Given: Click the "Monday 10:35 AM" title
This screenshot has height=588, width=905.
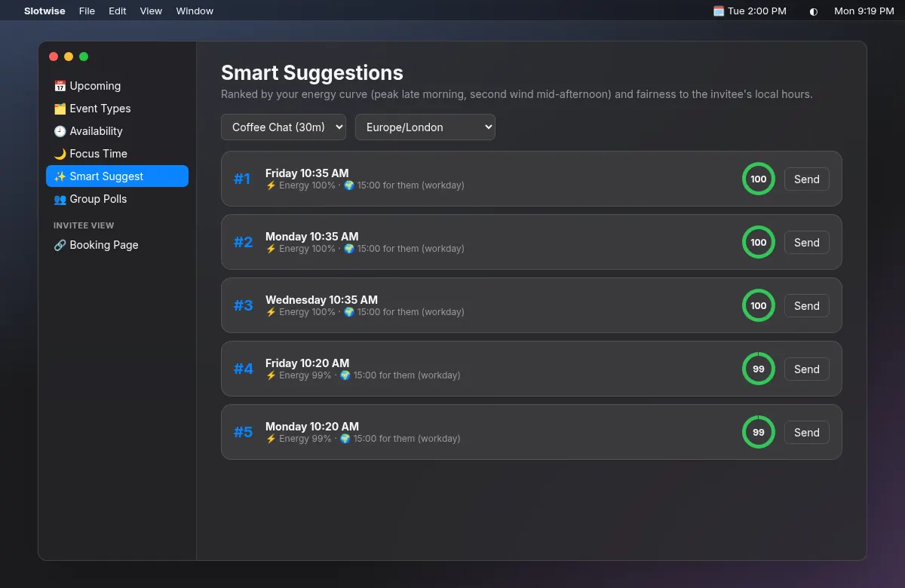Looking at the screenshot, I should tap(312, 237).
